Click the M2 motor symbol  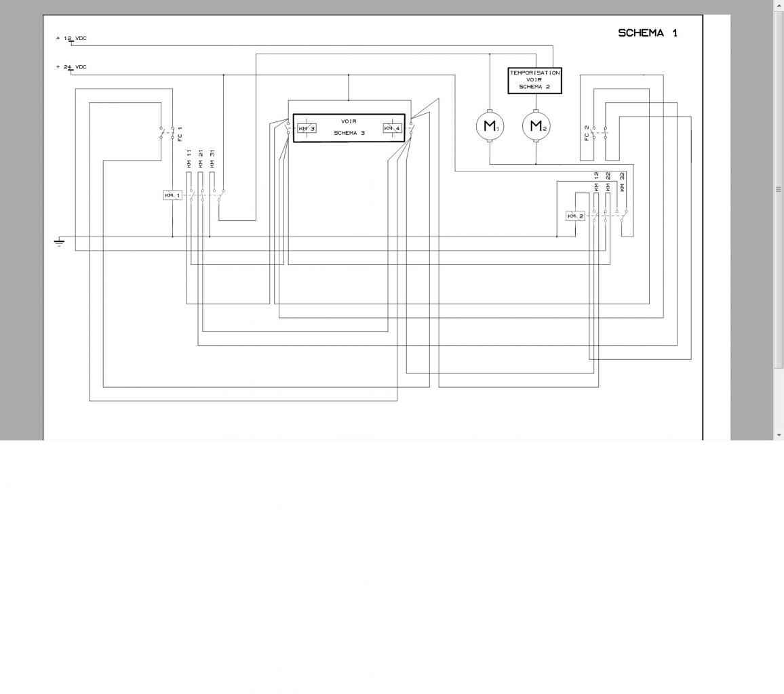tap(536, 126)
